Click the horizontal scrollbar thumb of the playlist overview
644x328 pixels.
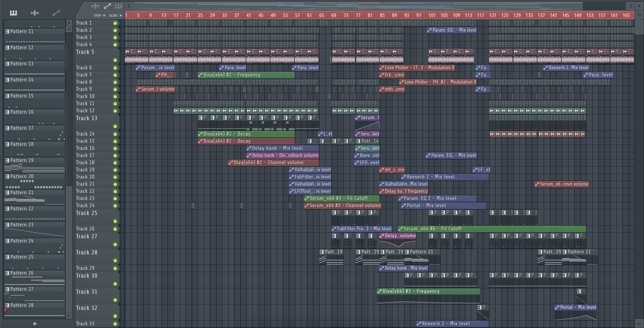358,6
